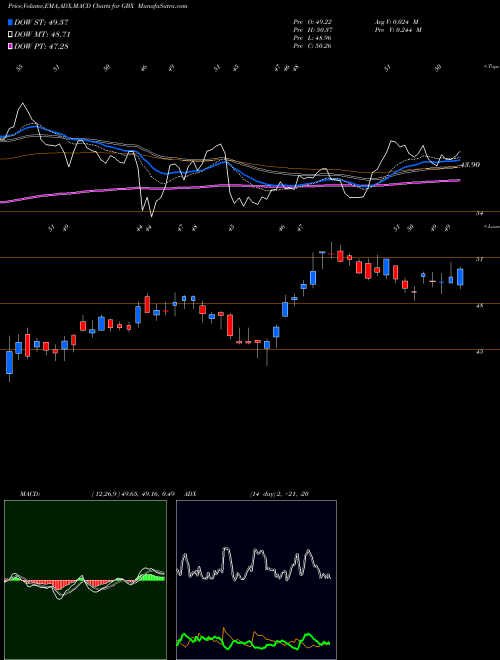The height and width of the screenshot is (660, 500).
Task: Click inside the dark blue ADX indicator panel
Action: tap(256, 580)
